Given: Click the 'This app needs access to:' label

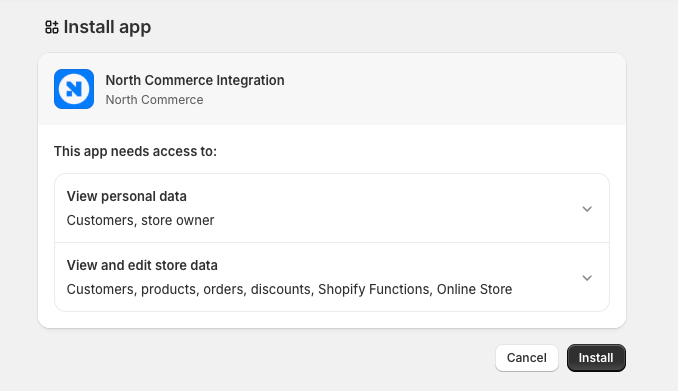Looking at the screenshot, I should [x=135, y=151].
